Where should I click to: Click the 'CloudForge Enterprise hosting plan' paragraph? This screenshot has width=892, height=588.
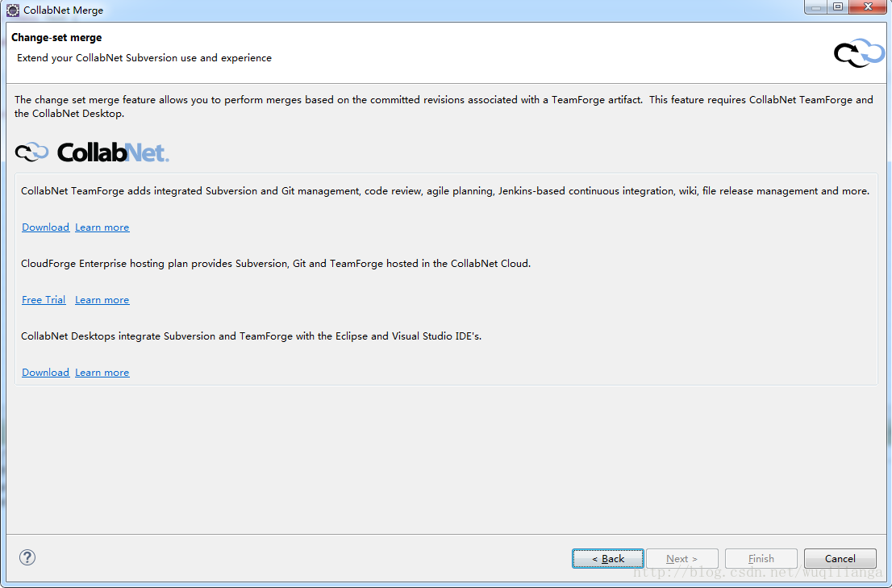[x=276, y=263]
